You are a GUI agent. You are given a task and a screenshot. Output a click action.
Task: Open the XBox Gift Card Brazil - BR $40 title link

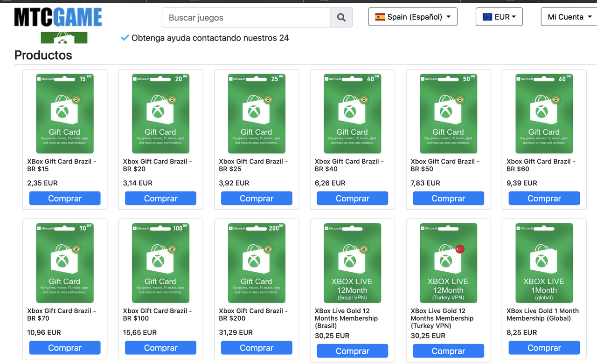point(349,165)
